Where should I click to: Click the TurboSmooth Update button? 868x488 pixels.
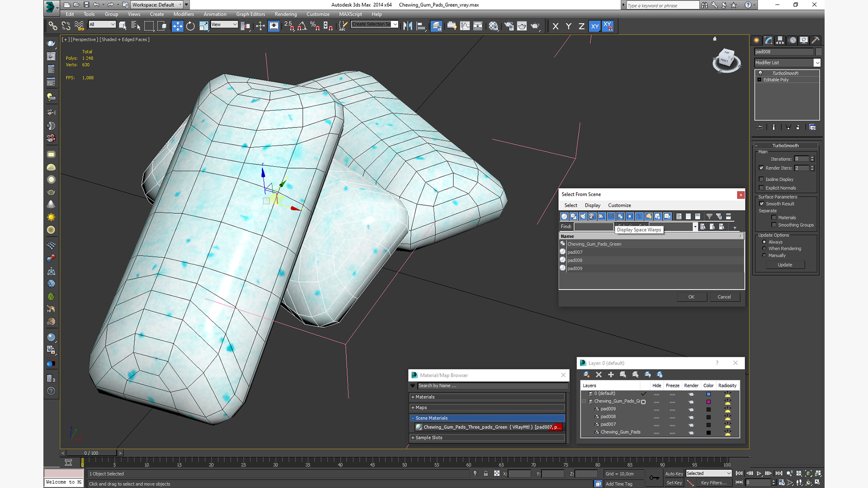[784, 265]
